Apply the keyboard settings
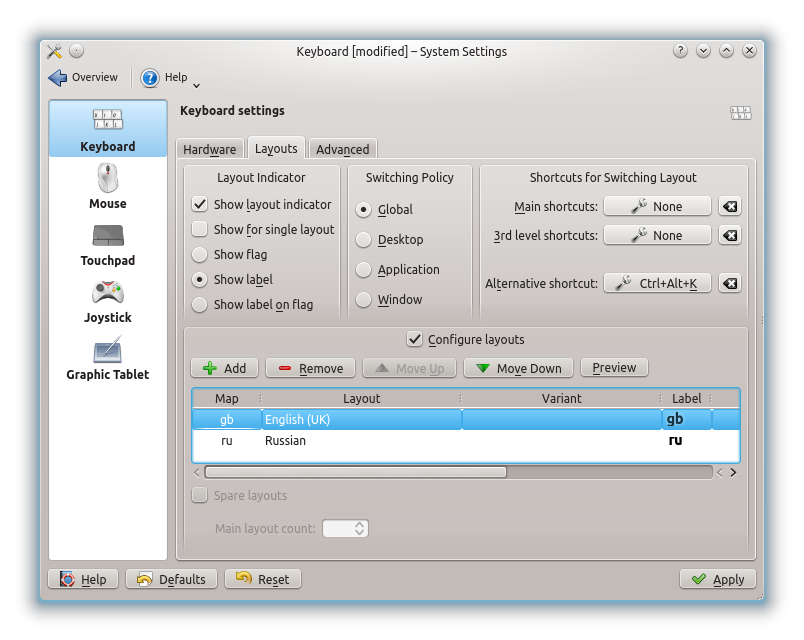The image size is (804, 640). [717, 579]
